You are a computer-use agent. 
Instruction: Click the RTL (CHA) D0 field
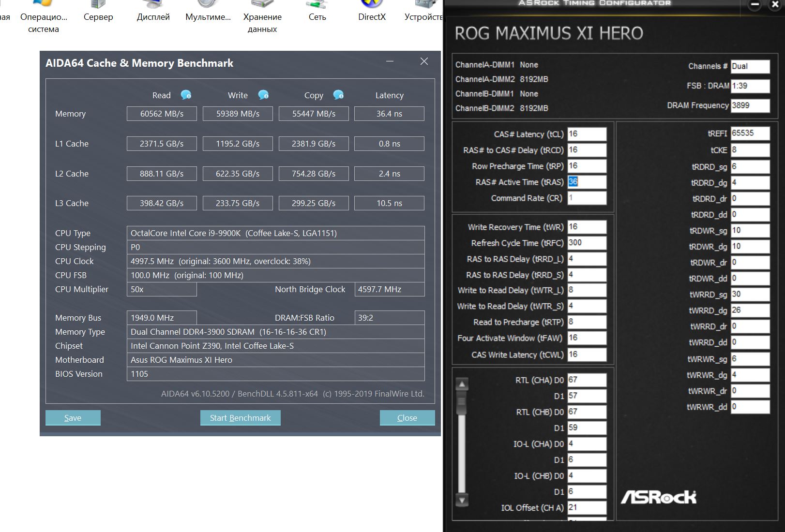point(587,380)
